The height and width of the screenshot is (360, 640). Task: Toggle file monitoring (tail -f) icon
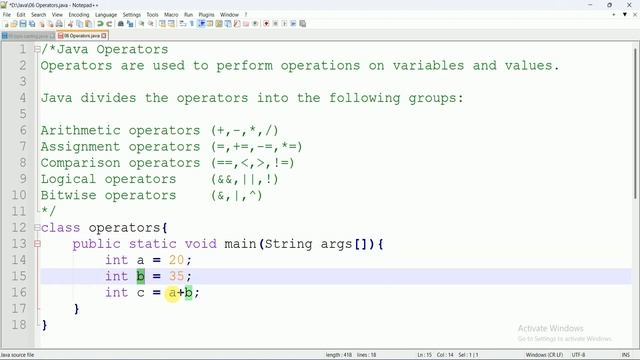coord(255,24)
